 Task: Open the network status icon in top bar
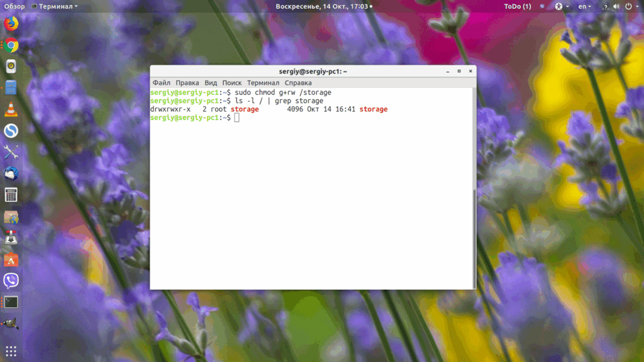tap(605, 6)
